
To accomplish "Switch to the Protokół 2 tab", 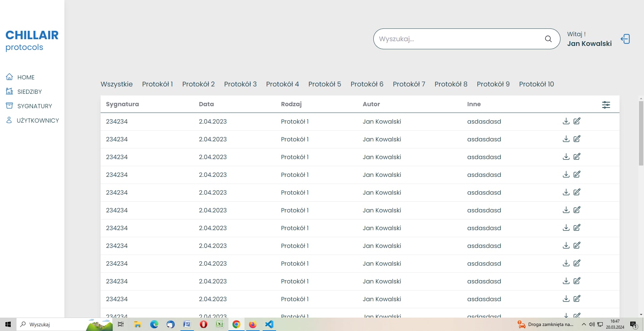I will coord(199,84).
